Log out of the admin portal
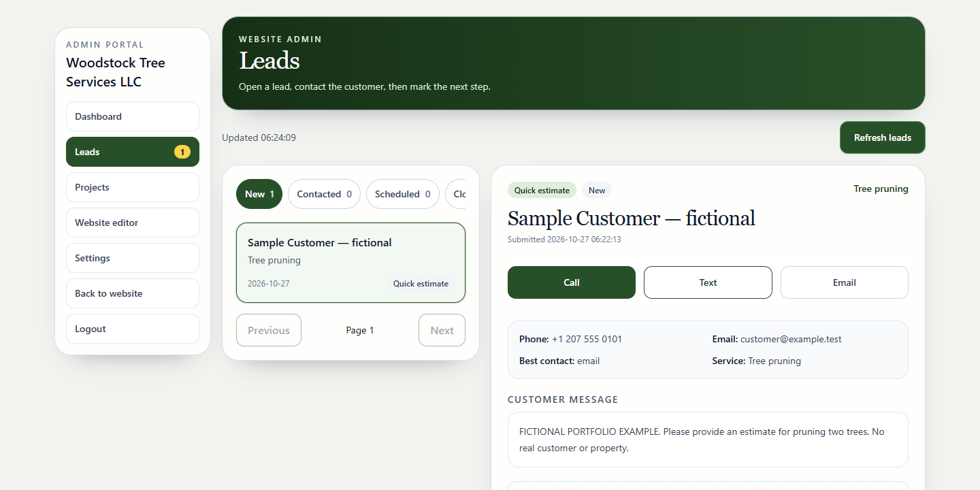 click(133, 329)
